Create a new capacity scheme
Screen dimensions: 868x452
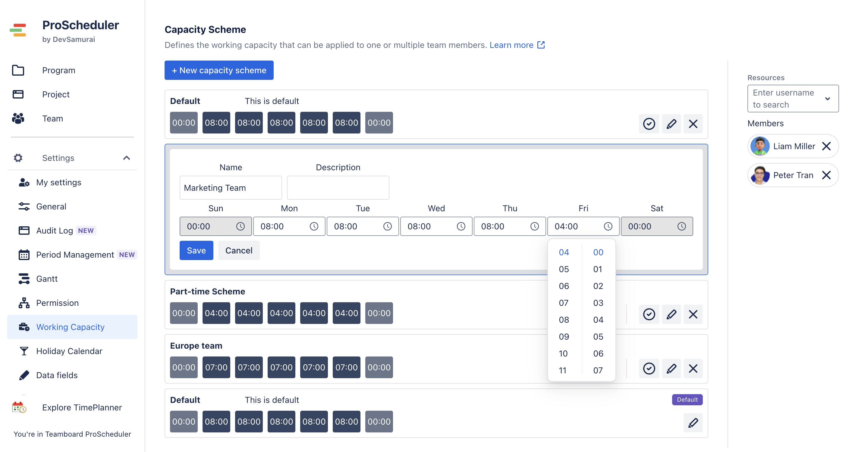click(219, 70)
